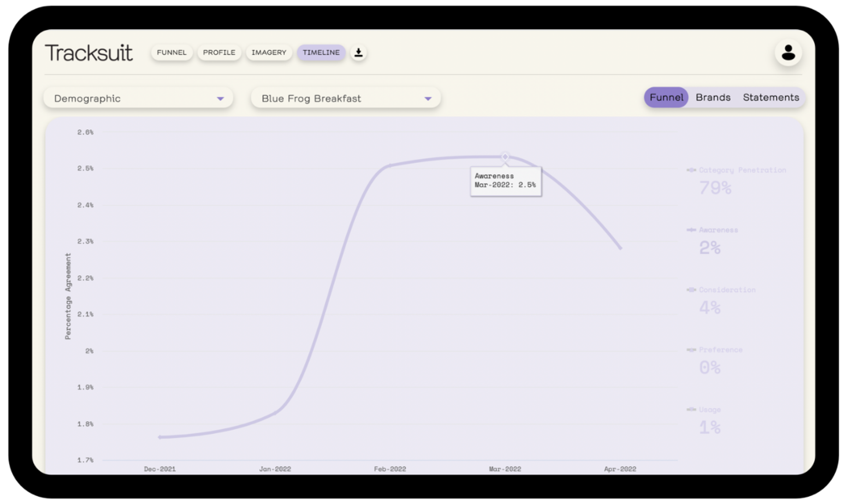Screen dimensions: 843x504
Task: Toggle the Usage legend marker
Action: 691,409
